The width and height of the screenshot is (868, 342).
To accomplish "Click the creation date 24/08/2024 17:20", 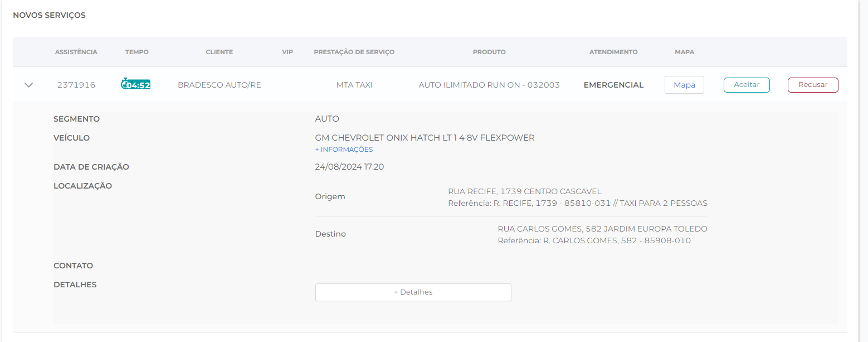I will 349,167.
